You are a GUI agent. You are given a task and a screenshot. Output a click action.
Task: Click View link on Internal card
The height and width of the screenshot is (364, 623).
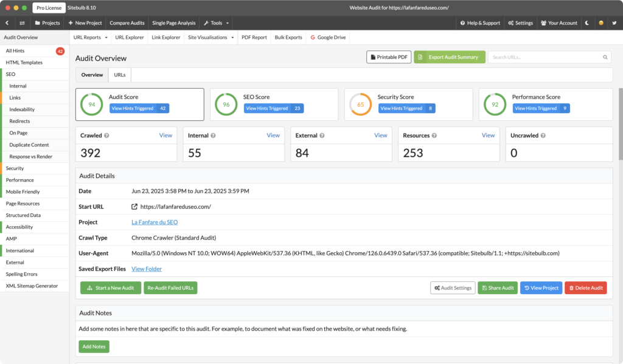(x=273, y=136)
